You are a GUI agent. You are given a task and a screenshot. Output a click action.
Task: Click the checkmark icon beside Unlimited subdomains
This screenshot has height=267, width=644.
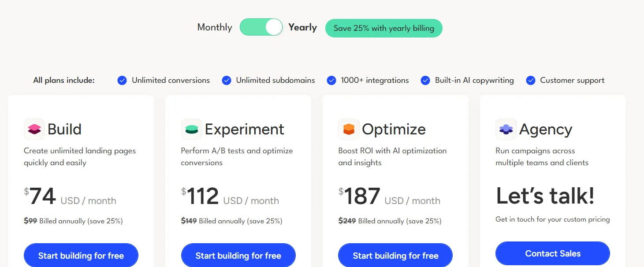coord(227,80)
